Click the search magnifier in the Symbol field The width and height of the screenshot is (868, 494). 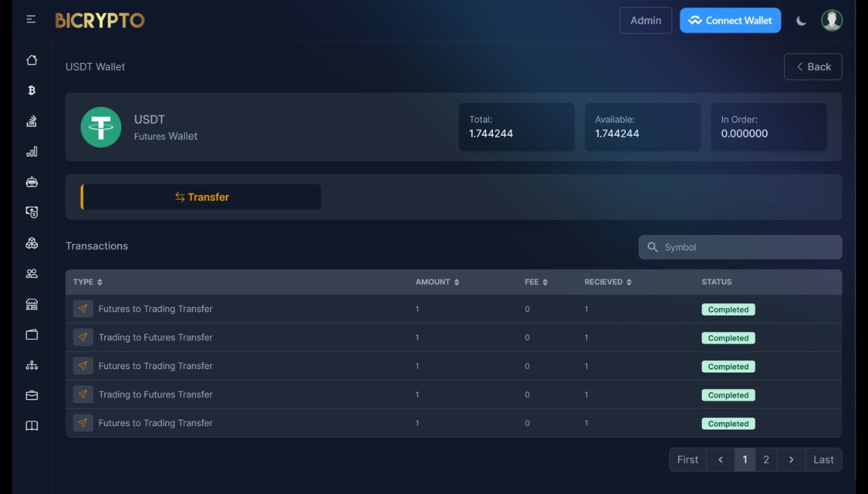[x=652, y=247]
